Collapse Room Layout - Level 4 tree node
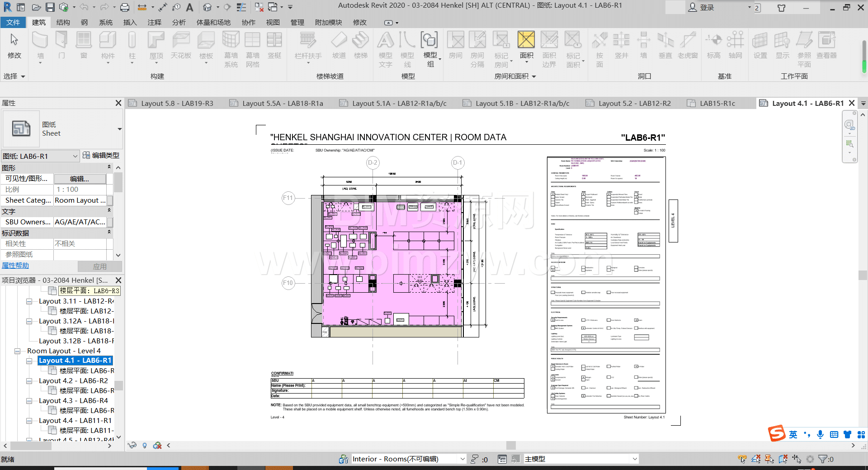Viewport: 868px width, 470px height. [17, 351]
